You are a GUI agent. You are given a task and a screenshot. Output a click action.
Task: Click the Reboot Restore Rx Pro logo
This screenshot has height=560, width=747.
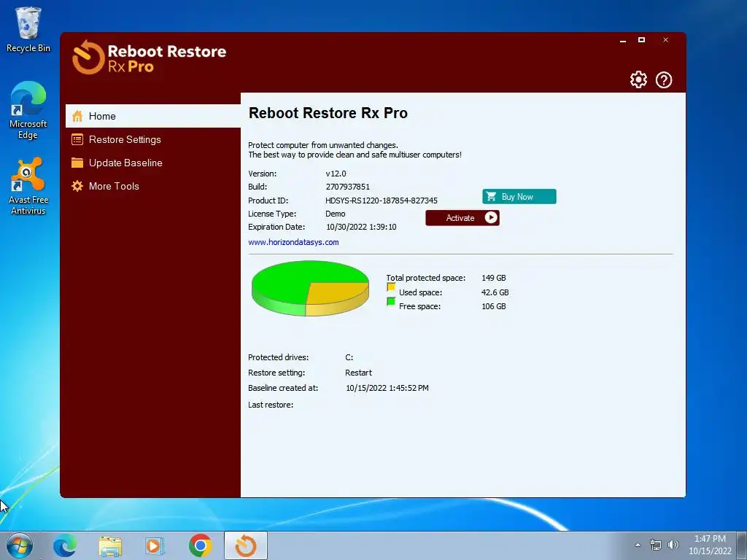149,58
